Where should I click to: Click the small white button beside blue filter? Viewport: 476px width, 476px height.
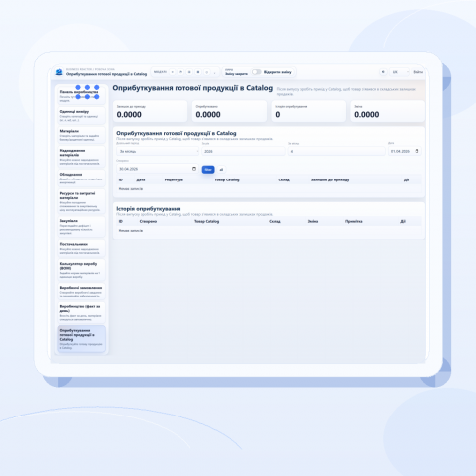(x=221, y=170)
